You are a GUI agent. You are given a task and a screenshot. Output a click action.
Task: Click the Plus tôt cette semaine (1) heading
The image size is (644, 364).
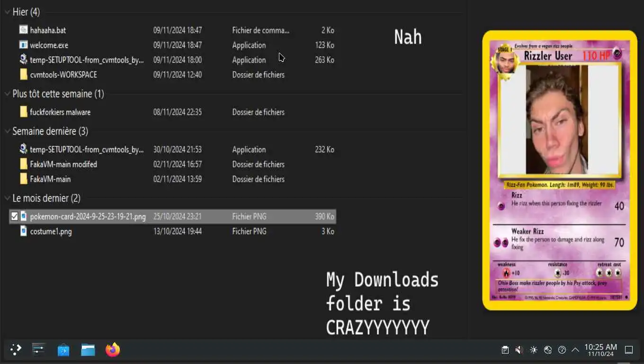pos(58,94)
